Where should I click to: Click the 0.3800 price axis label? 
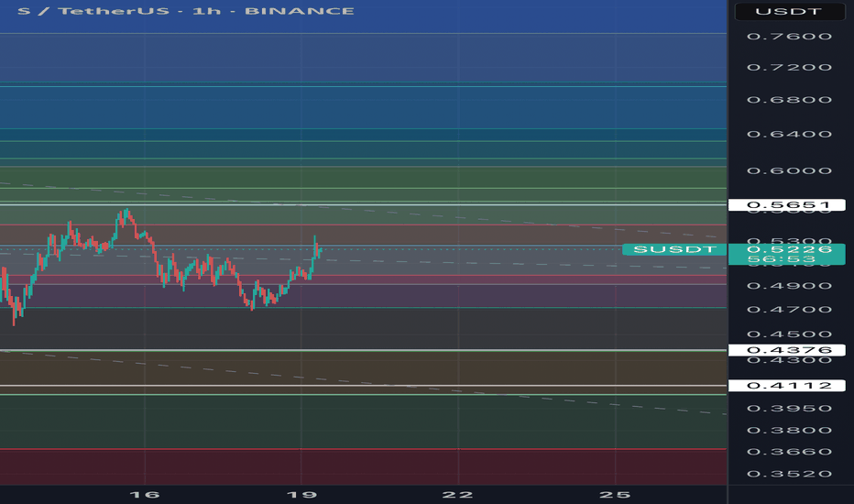789,430
